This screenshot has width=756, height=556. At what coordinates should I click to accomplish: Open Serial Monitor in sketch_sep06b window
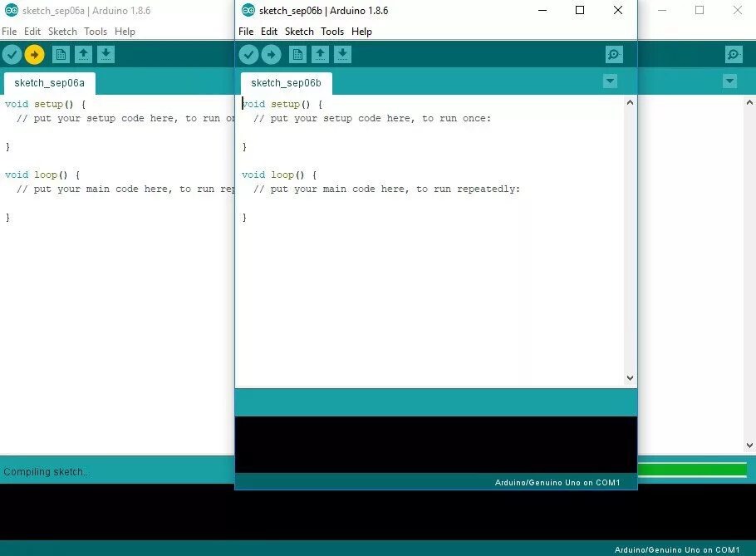pyautogui.click(x=614, y=54)
